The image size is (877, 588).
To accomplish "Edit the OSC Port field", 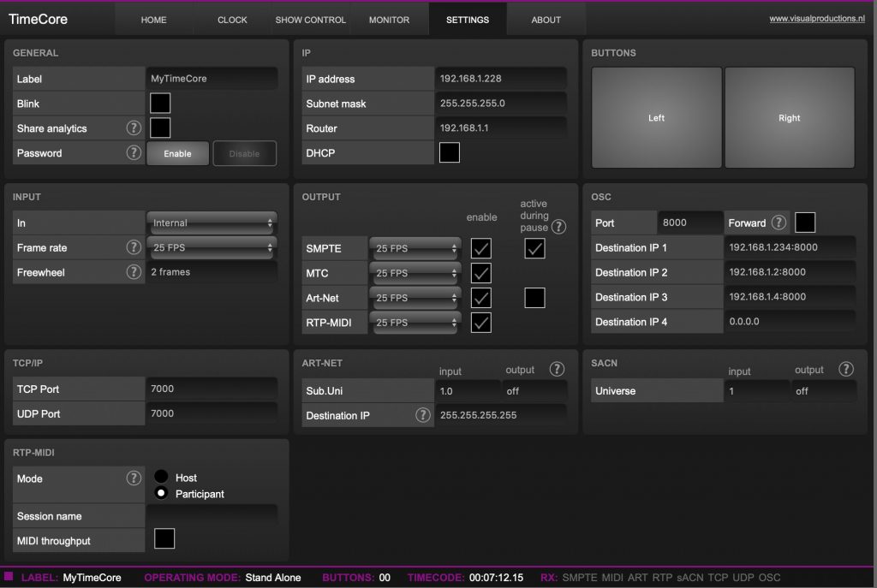I will point(690,223).
